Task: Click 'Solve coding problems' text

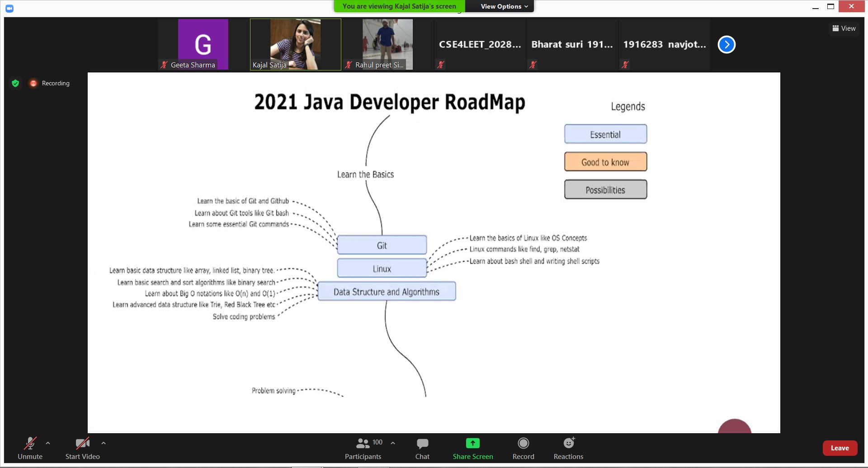Action: point(244,317)
